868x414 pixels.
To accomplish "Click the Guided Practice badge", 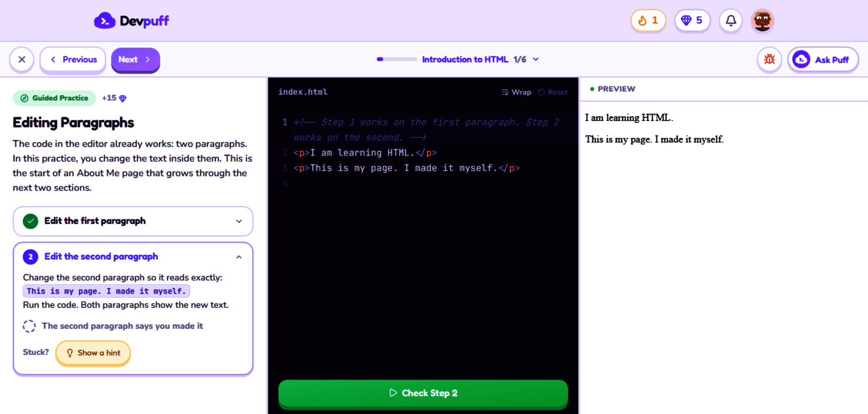I will (x=54, y=98).
